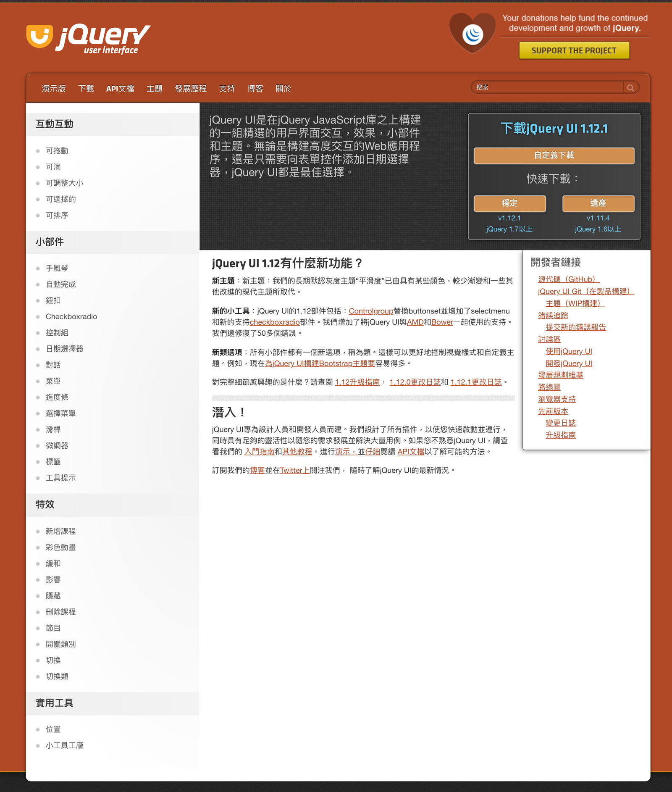The height and width of the screenshot is (792, 672).
Task: Open 滑桿 widget link
Action: coord(53,429)
